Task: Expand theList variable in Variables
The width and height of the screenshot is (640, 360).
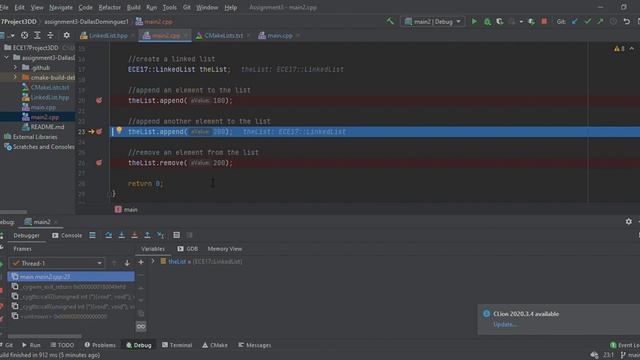Action: 153,261
